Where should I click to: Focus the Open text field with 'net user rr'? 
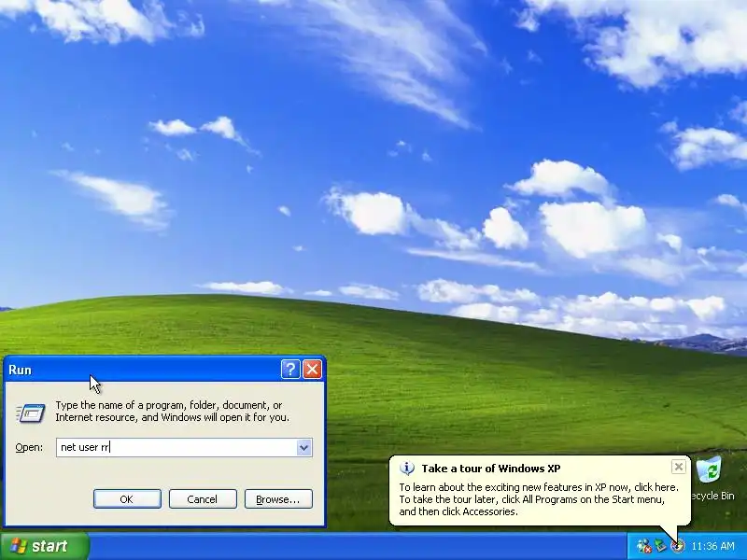[x=176, y=448]
